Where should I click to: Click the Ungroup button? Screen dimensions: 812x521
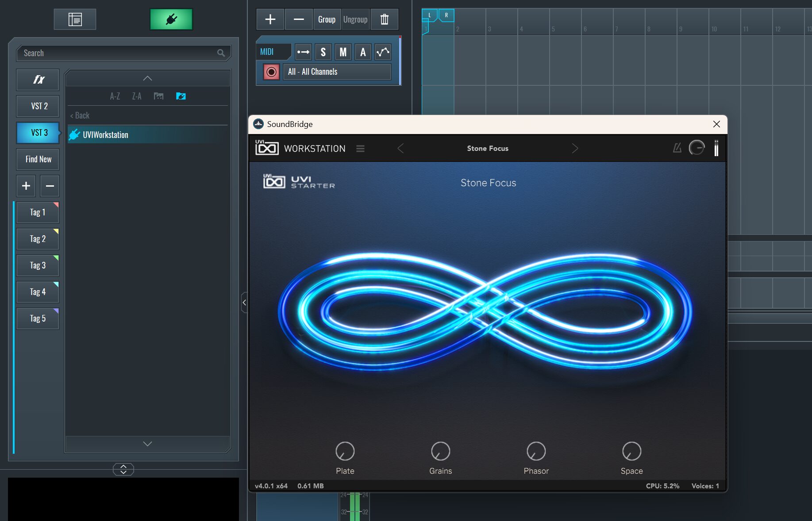click(355, 19)
